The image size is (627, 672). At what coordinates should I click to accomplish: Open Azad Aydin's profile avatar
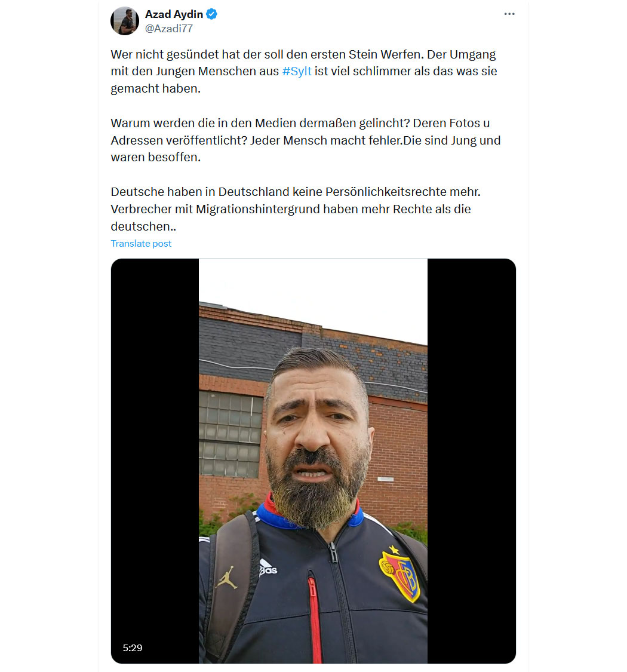click(125, 20)
